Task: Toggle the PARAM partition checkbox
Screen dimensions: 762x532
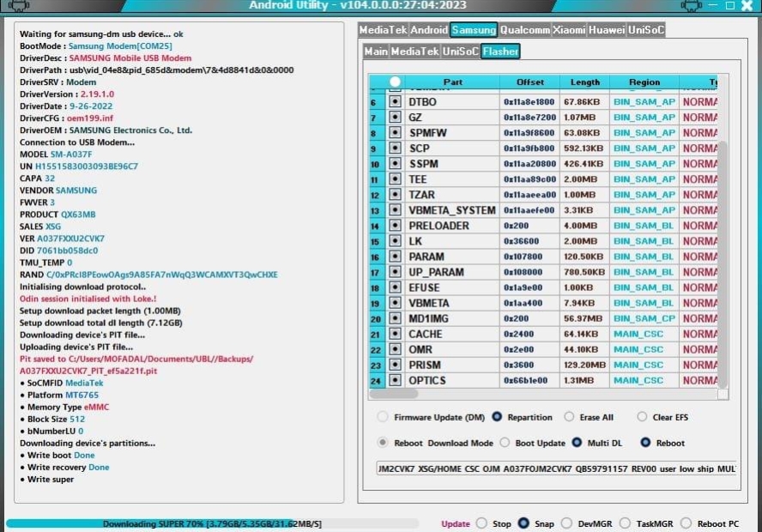Action: click(395, 257)
